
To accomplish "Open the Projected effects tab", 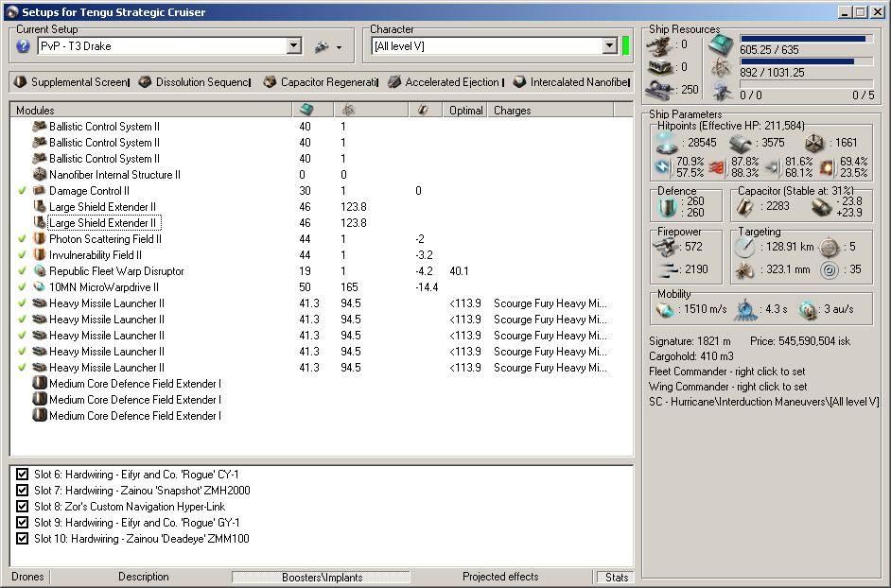I will [500, 577].
